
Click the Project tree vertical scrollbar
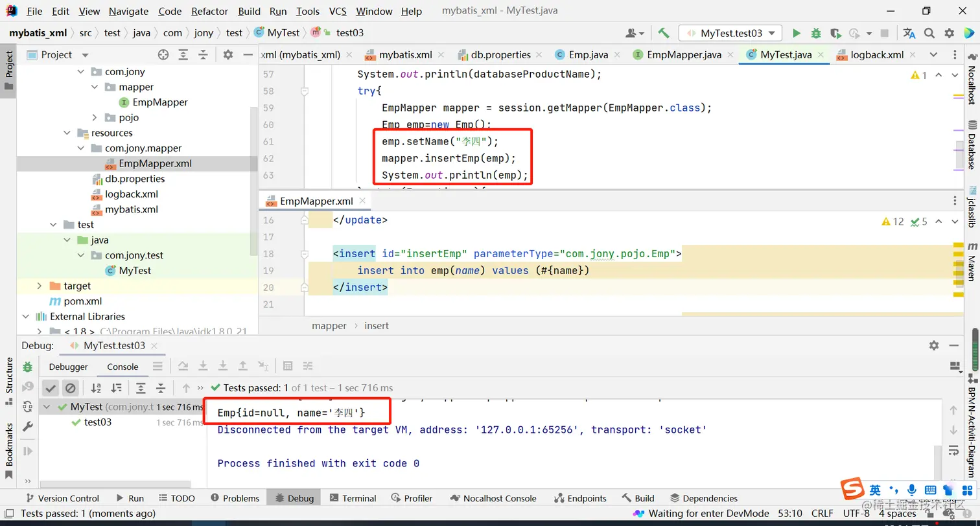[x=253, y=180]
